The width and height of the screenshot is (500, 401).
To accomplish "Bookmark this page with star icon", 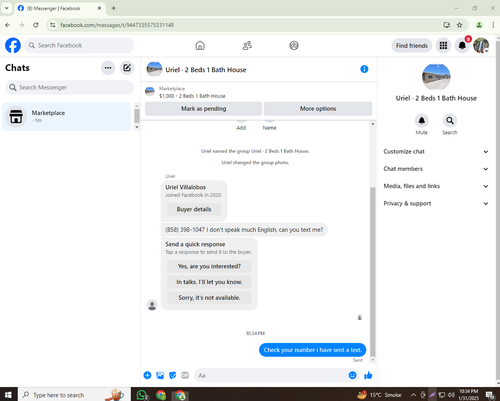I will 459,25.
